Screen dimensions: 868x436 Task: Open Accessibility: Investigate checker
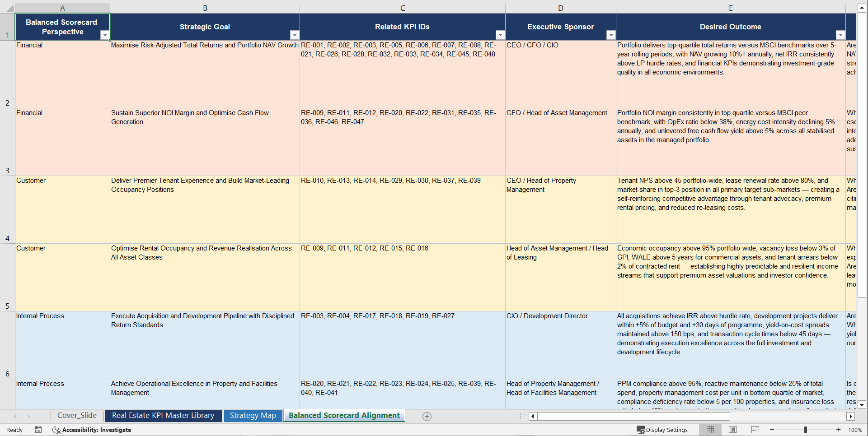92,430
